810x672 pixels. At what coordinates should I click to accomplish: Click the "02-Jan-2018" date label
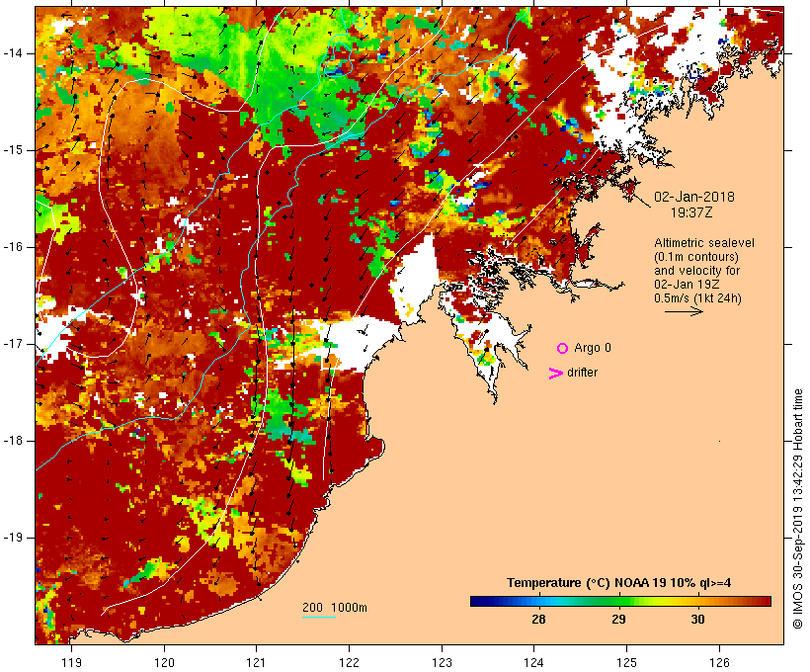pyautogui.click(x=694, y=197)
